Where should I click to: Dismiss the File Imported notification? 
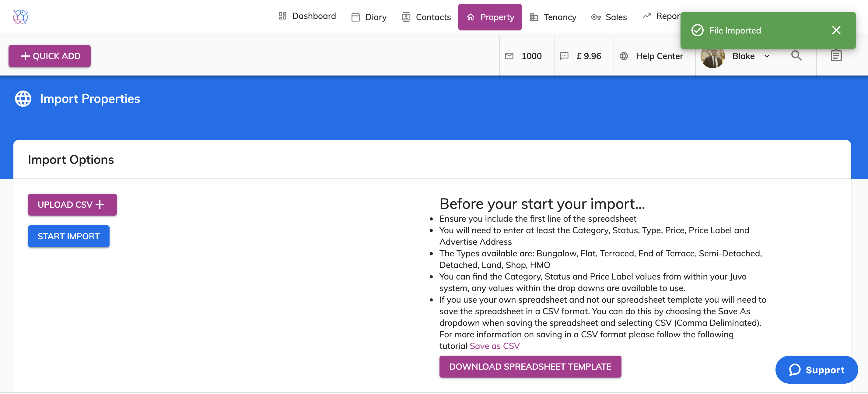tap(836, 30)
